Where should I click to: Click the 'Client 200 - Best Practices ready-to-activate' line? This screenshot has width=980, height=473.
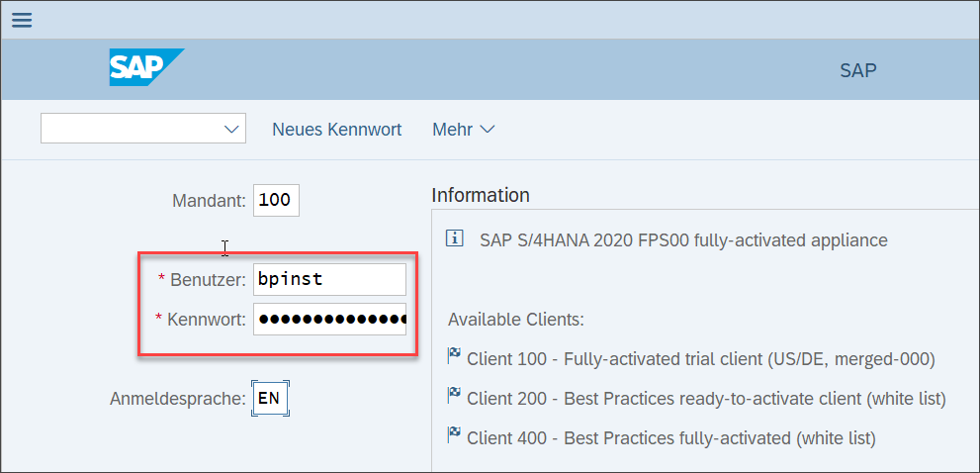707,399
